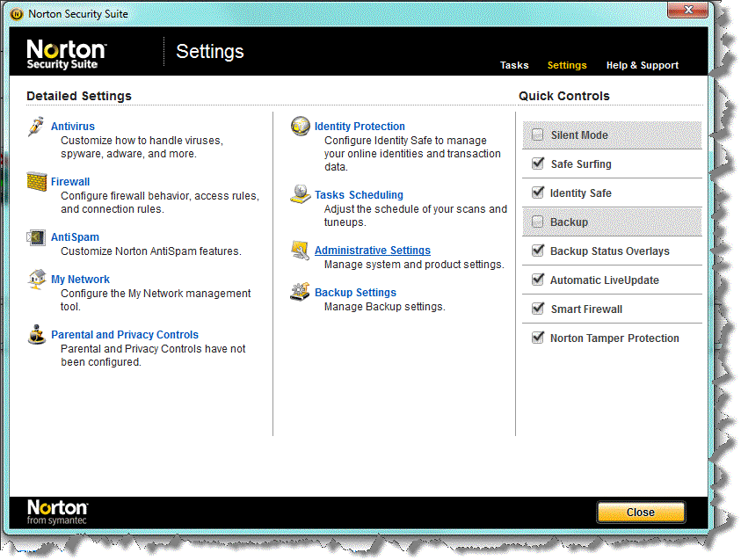Screen dimensions: 741x560
Task: Open the Help & Support tab
Action: click(x=643, y=65)
